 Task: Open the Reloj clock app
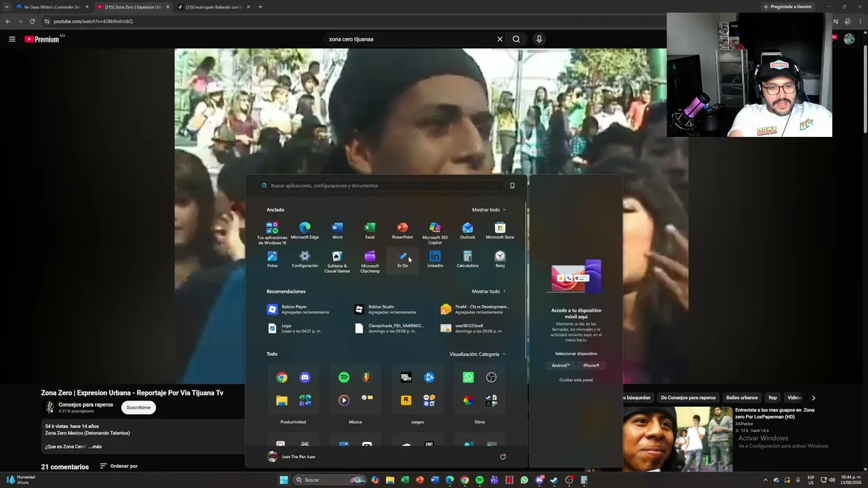500,259
